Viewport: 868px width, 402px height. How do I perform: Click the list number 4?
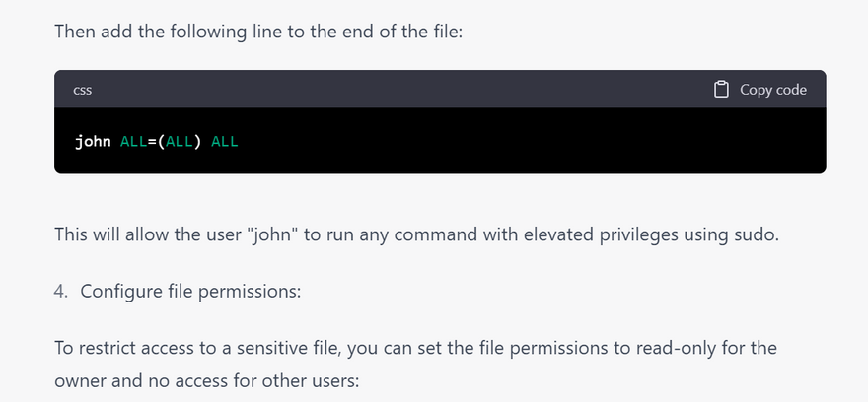click(x=60, y=292)
